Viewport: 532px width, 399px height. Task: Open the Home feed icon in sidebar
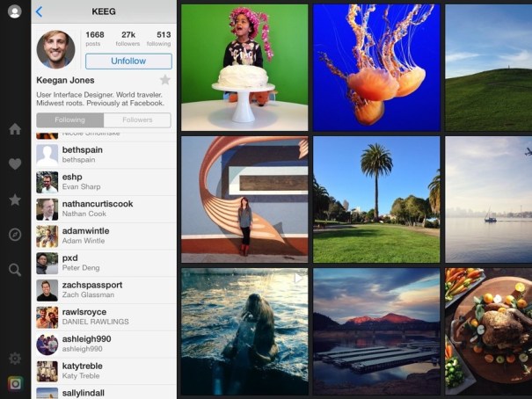point(15,129)
